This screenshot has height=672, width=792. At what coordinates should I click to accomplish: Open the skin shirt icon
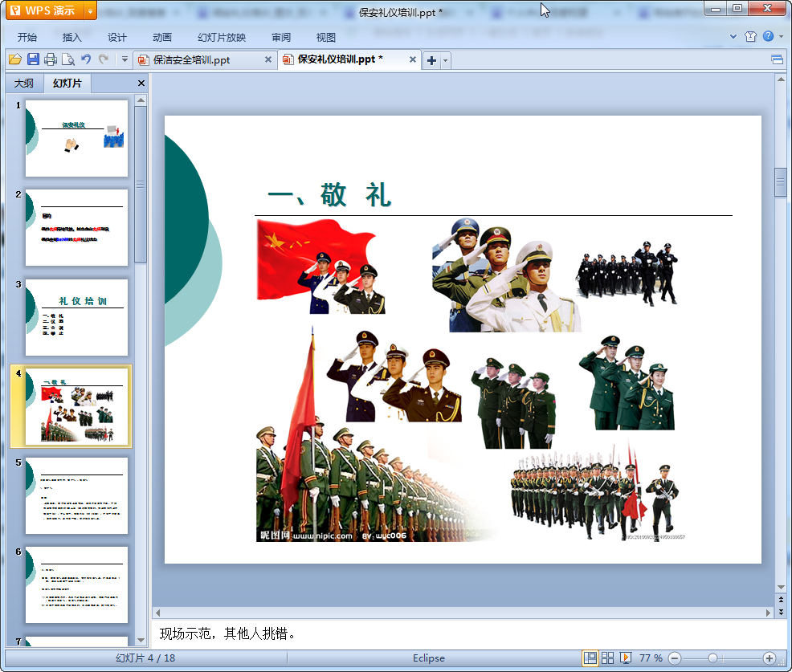(750, 36)
